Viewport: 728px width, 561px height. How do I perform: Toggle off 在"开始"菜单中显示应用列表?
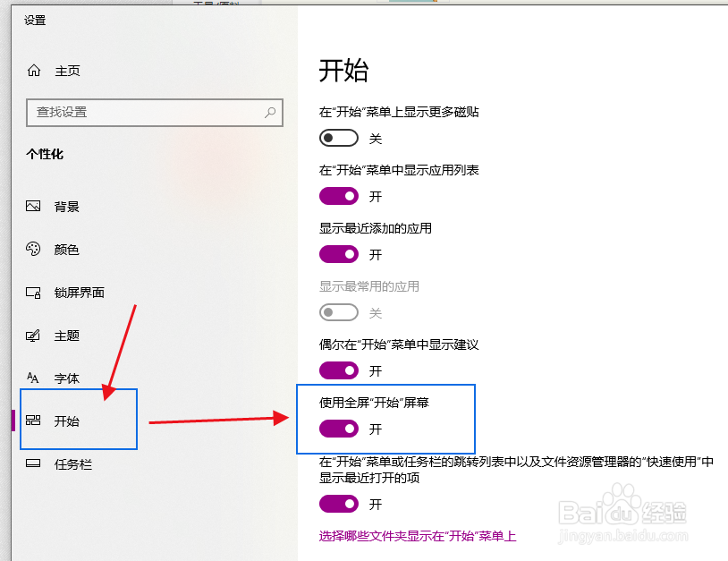pos(338,196)
